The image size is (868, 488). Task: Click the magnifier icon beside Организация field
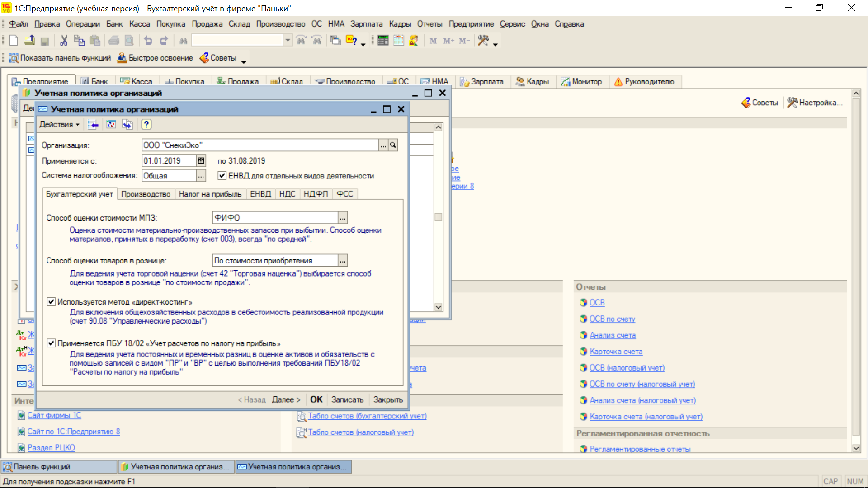[393, 145]
